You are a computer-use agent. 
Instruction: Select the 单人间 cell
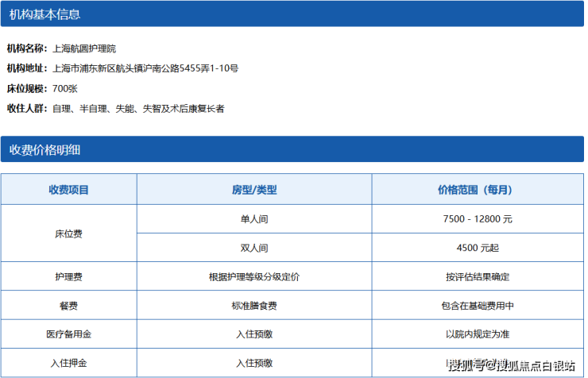tap(254, 219)
